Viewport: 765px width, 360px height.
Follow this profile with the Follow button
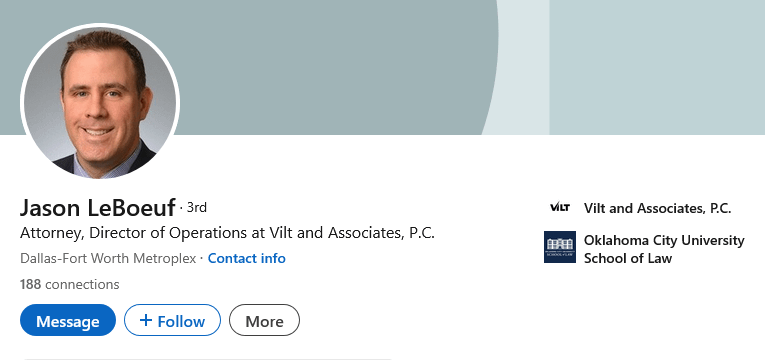point(172,320)
